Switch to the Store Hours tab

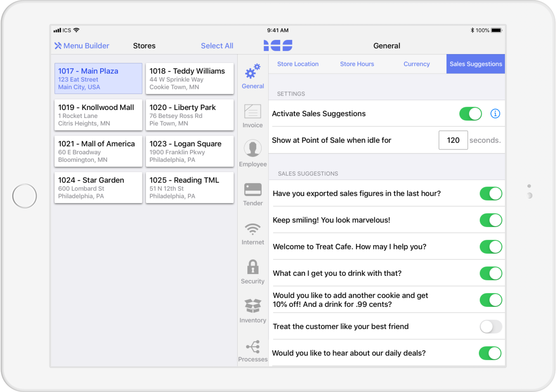click(357, 64)
